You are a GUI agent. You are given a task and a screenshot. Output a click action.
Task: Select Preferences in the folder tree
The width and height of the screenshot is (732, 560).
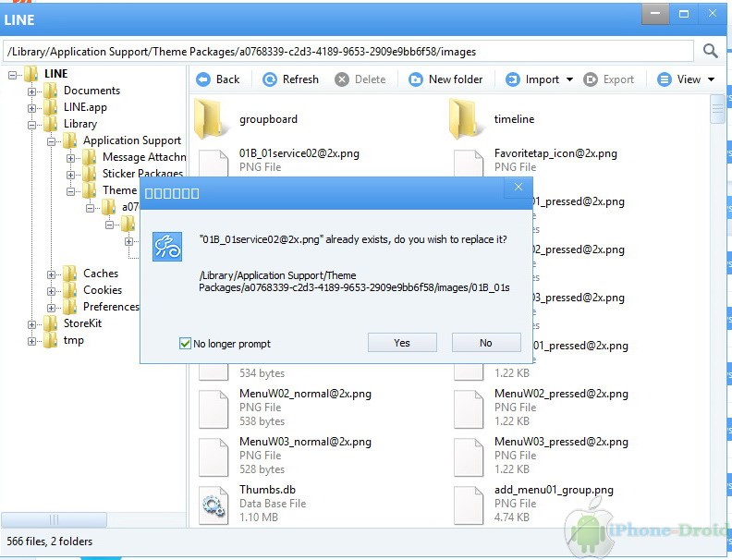tap(111, 307)
